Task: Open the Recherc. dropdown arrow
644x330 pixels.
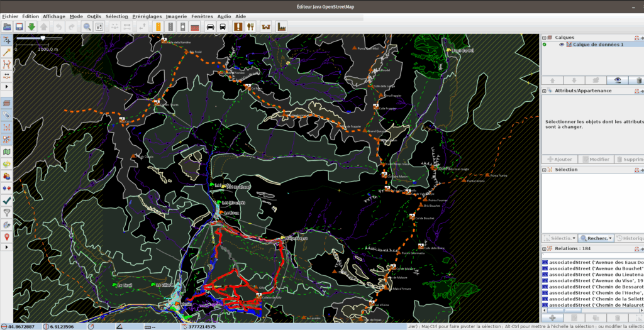Action: pyautogui.click(x=610, y=238)
